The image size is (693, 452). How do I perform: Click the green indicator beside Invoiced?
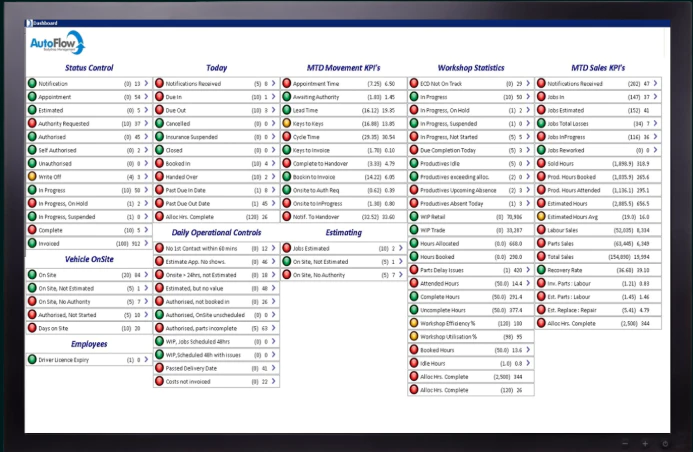click(x=32, y=243)
